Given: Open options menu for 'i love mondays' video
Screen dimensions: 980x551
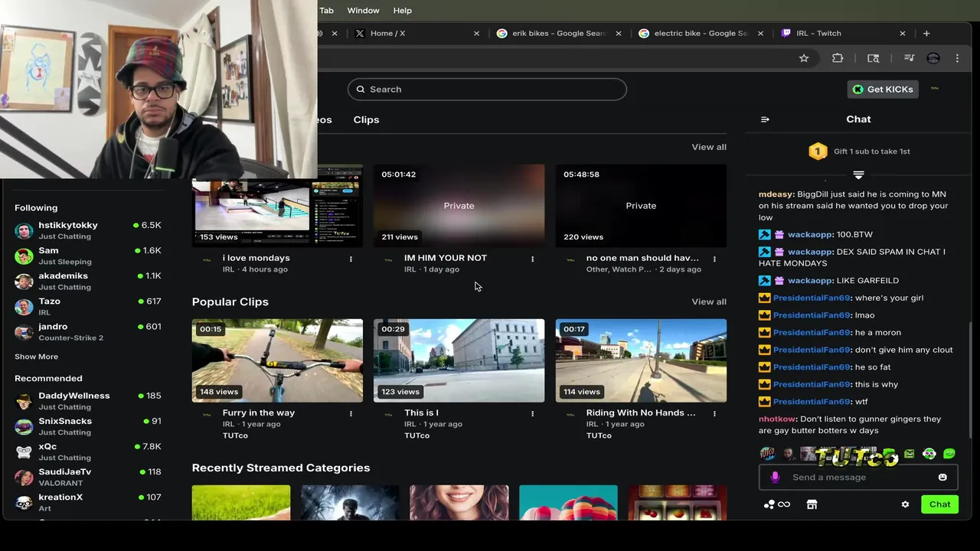Looking at the screenshot, I should pyautogui.click(x=351, y=259).
